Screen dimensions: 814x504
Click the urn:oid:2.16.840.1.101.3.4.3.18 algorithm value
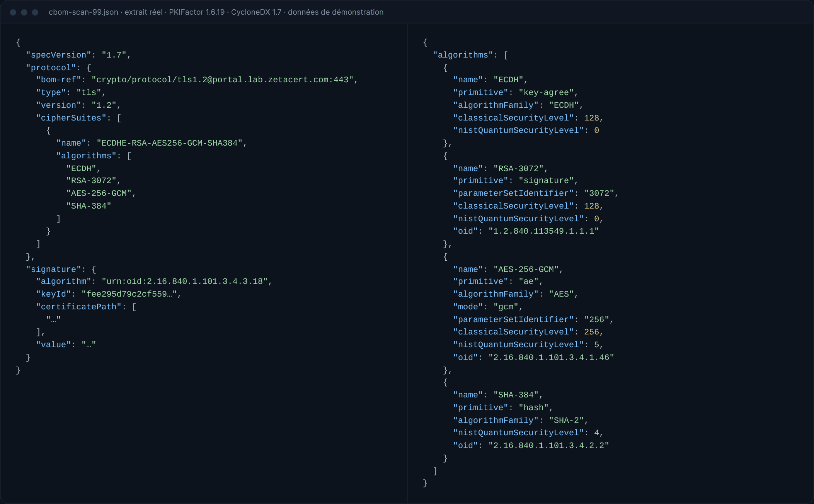click(x=184, y=281)
